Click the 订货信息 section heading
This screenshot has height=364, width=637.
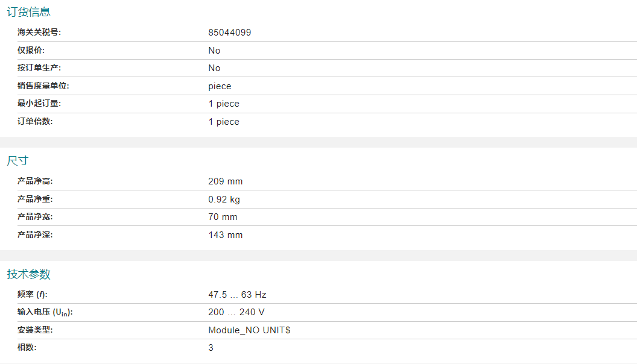pos(28,12)
